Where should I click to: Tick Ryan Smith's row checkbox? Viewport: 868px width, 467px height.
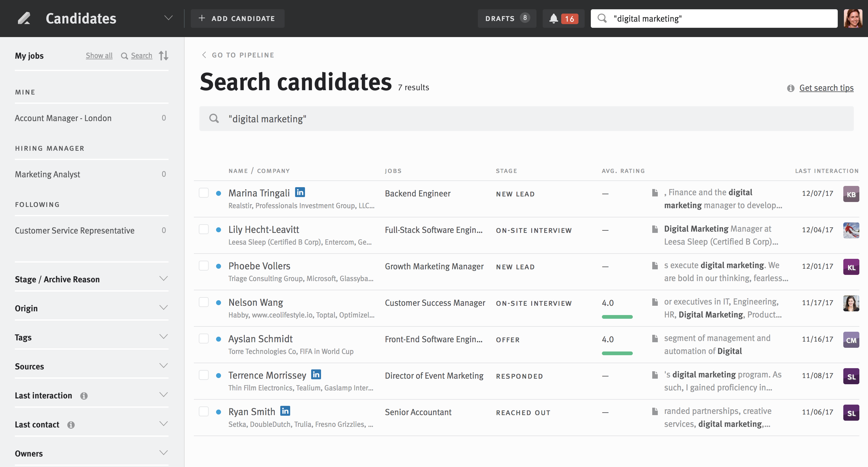coord(203,411)
